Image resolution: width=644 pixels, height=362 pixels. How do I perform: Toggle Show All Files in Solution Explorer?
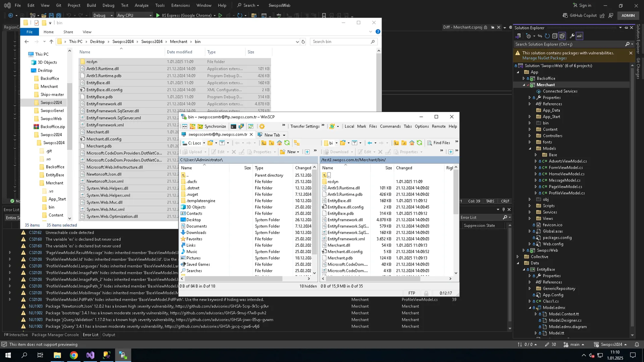pyautogui.click(x=562, y=36)
